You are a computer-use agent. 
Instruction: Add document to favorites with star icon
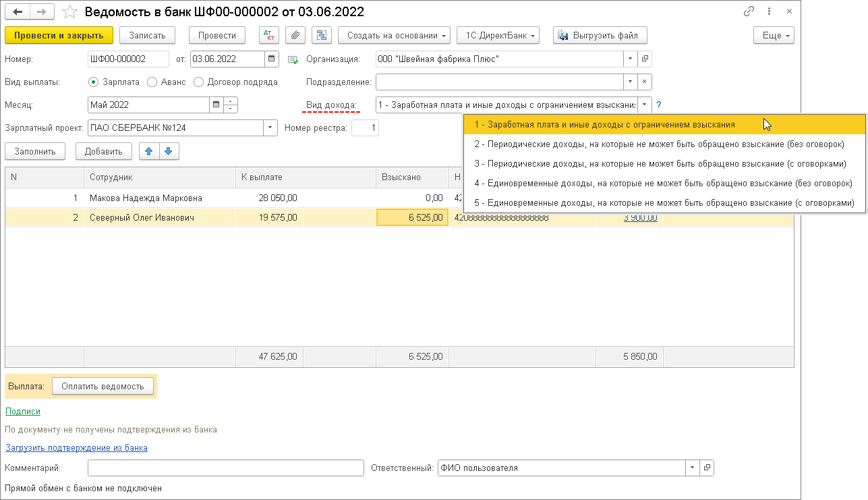69,11
